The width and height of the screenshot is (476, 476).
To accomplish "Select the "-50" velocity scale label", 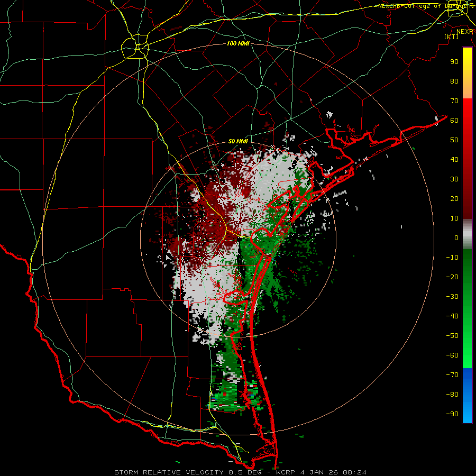I will (452, 336).
